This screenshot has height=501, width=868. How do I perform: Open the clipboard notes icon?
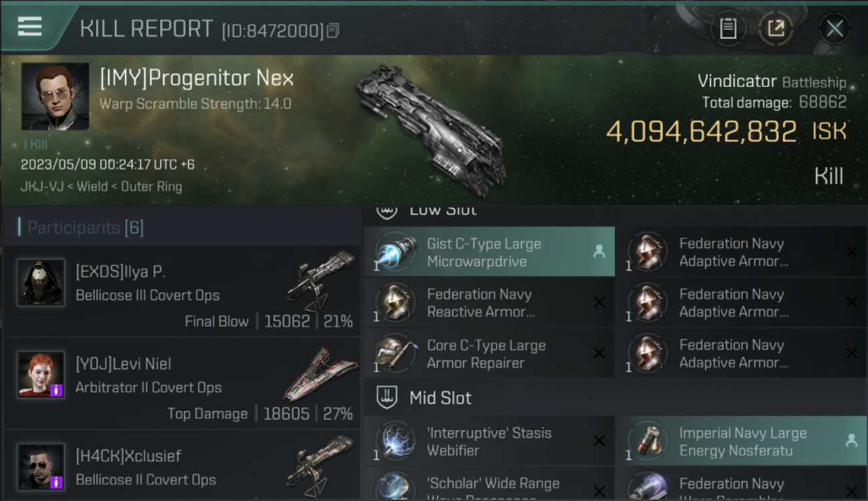[x=728, y=29]
